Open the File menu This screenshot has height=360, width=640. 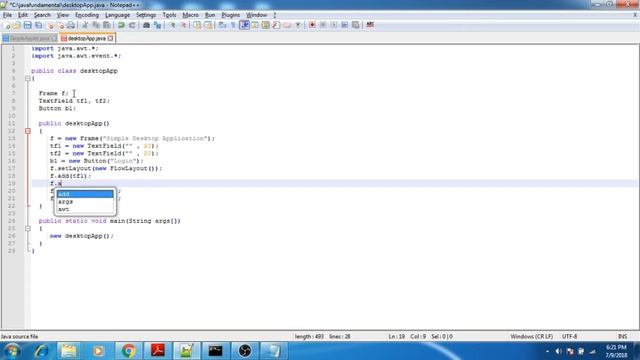[7, 15]
